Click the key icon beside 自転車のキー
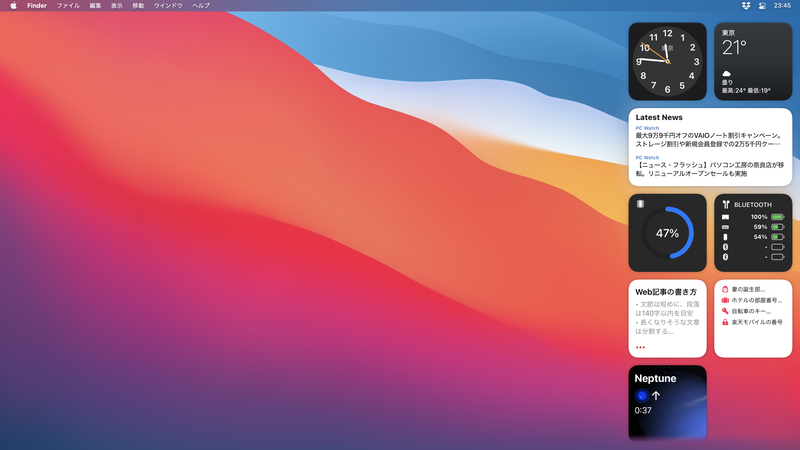 coord(725,311)
